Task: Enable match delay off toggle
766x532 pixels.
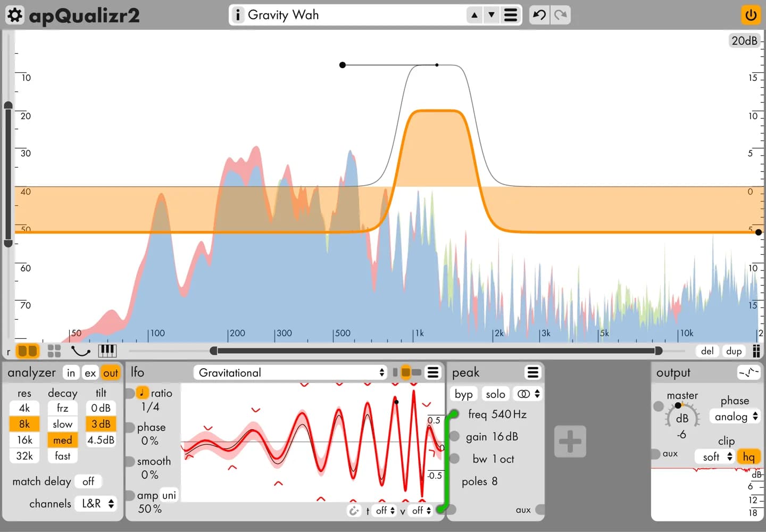Action: click(88, 481)
